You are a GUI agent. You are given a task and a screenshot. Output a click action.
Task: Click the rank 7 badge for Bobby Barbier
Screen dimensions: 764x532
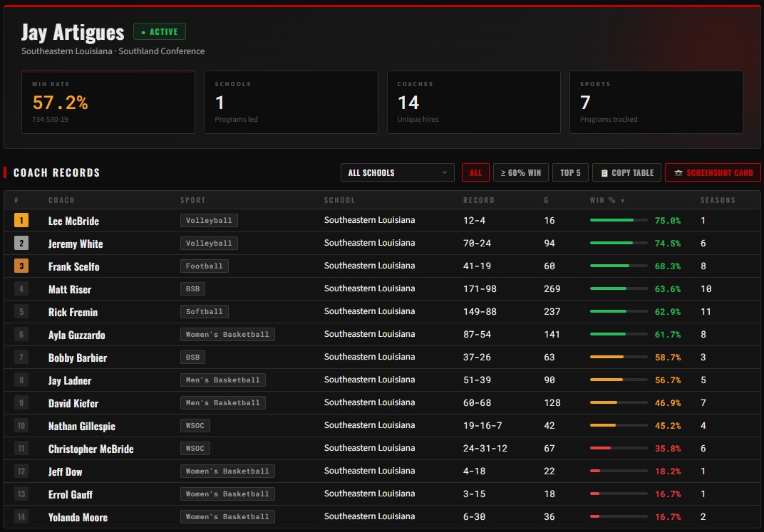[x=21, y=358]
